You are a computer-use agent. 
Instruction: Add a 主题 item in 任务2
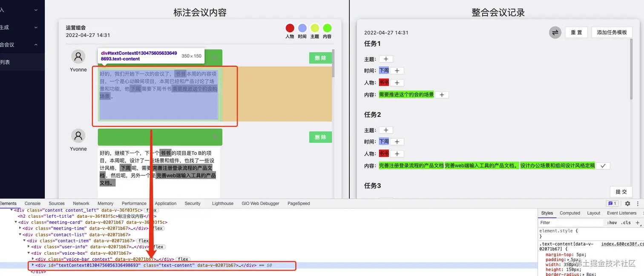click(386, 130)
